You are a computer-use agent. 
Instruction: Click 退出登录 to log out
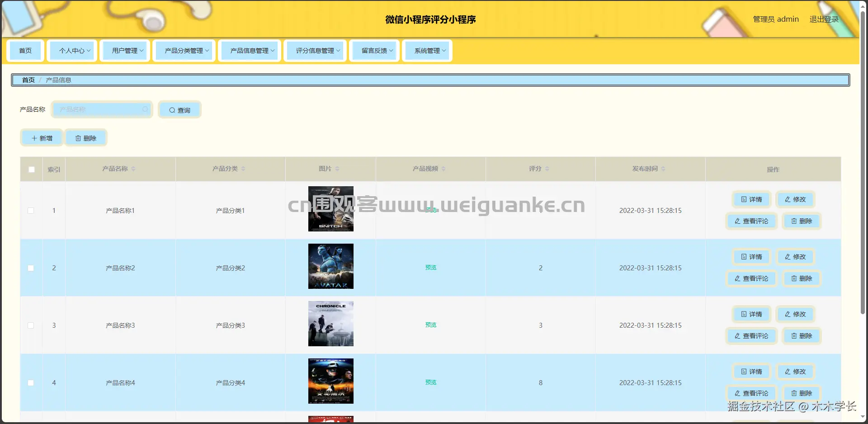pyautogui.click(x=824, y=19)
